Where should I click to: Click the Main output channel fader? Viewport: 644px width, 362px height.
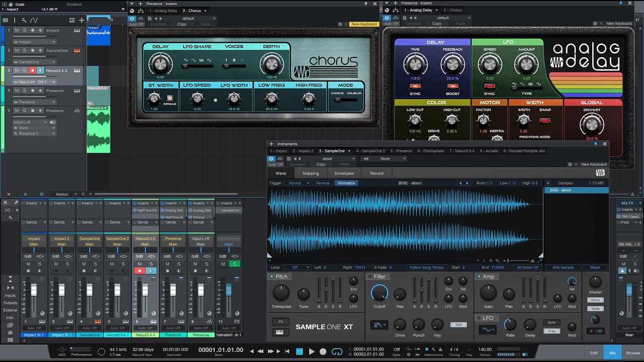[x=628, y=291]
